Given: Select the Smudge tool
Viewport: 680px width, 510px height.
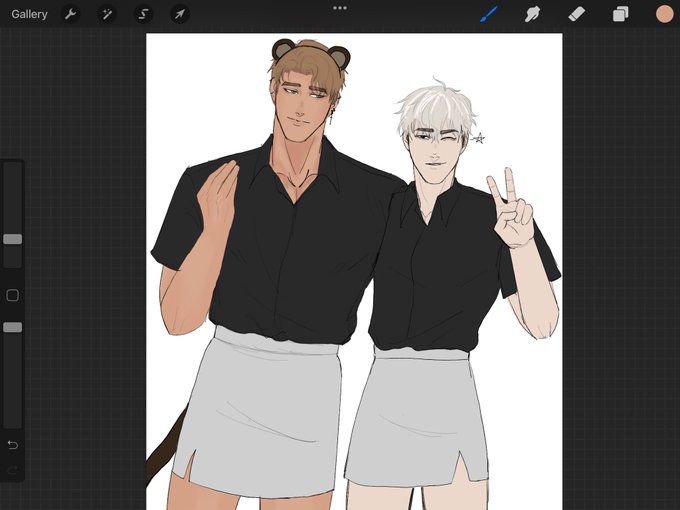Looking at the screenshot, I should click(x=532, y=14).
